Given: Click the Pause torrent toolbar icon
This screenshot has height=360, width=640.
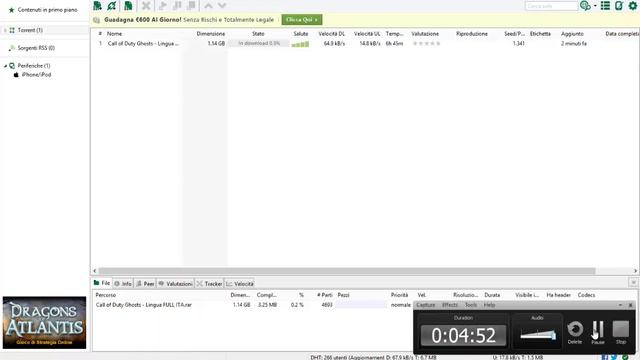Looking at the screenshot, I should (x=177, y=6).
